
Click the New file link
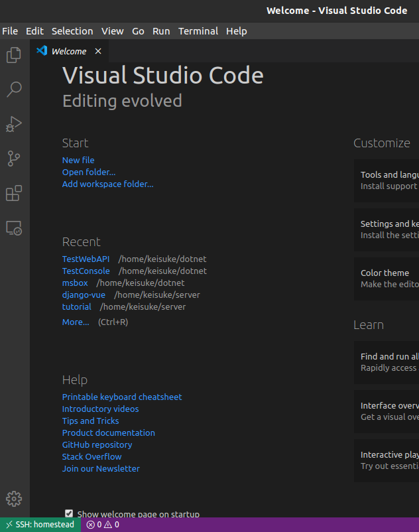click(78, 160)
